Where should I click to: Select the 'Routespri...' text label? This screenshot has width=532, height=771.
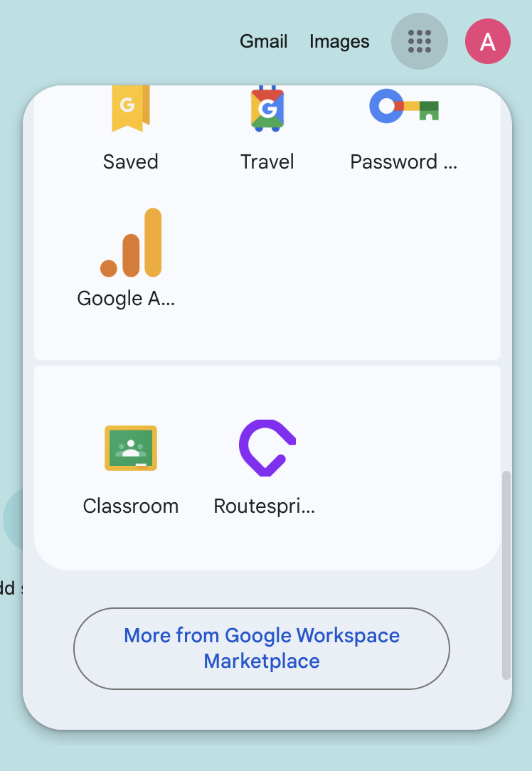click(x=265, y=506)
